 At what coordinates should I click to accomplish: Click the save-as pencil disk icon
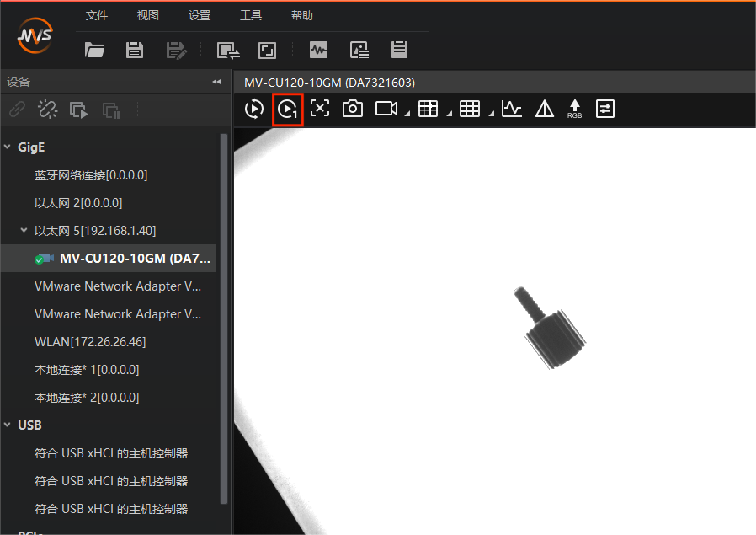pos(176,51)
